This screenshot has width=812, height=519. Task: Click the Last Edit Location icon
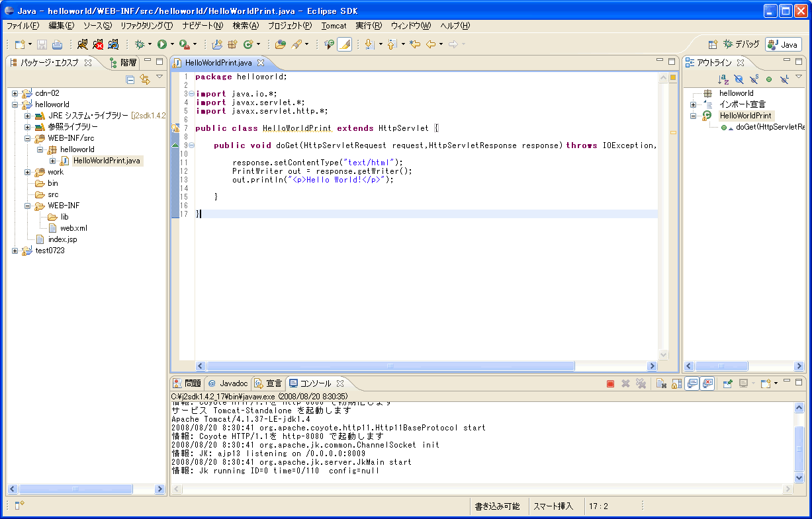pos(415,44)
